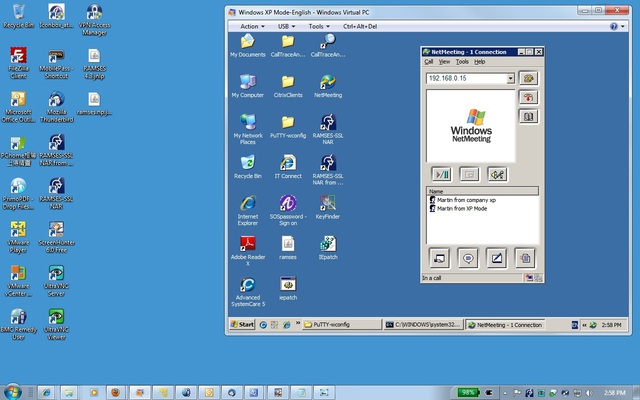Click the 2:58 PM clock in Windows 7 tray
This screenshot has width=640, height=400.
coord(614,393)
